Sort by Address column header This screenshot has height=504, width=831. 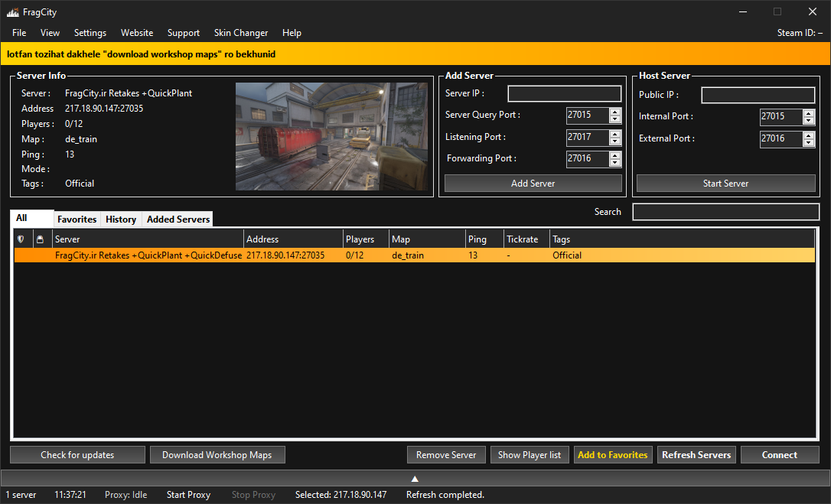(x=293, y=239)
